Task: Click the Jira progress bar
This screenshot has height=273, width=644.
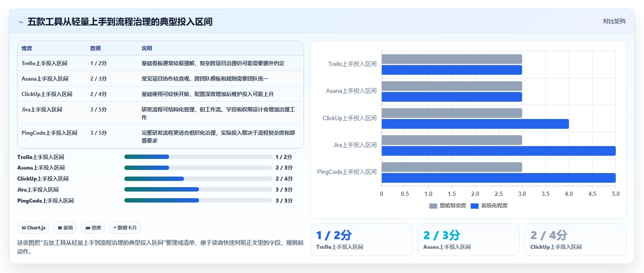Action: click(198, 190)
